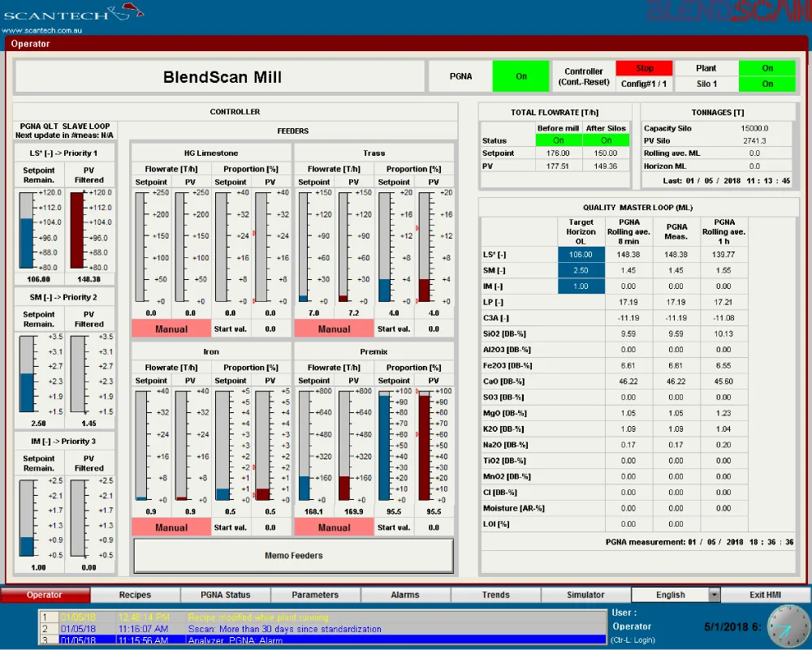812x650 pixels.
Task: Click the LS* setpoint remaining bar gauge
Action: pyautogui.click(x=27, y=230)
